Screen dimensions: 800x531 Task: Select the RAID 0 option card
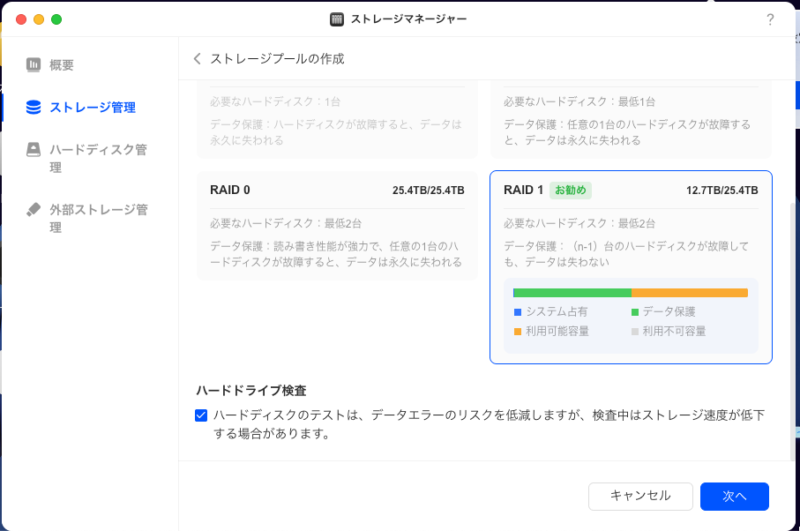(x=336, y=224)
